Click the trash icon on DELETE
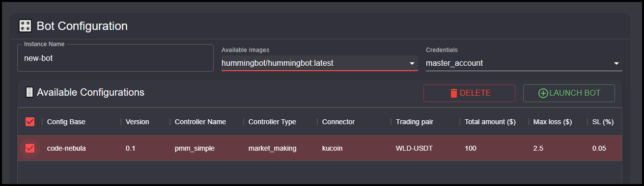 pos(454,93)
